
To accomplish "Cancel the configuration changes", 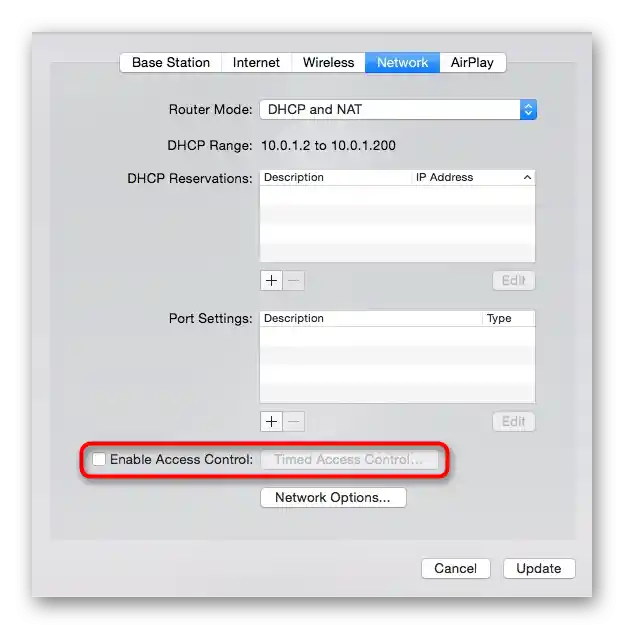I will tap(456, 568).
